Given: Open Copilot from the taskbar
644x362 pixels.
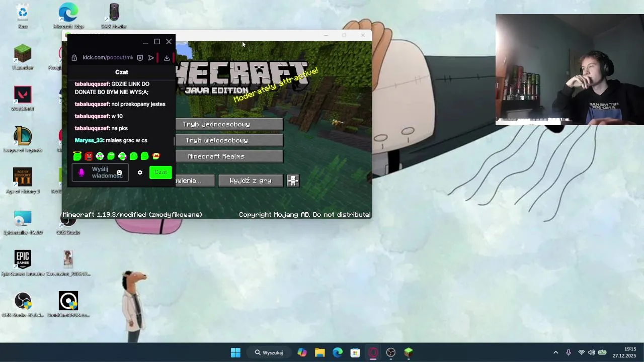Looking at the screenshot, I should pos(302,352).
